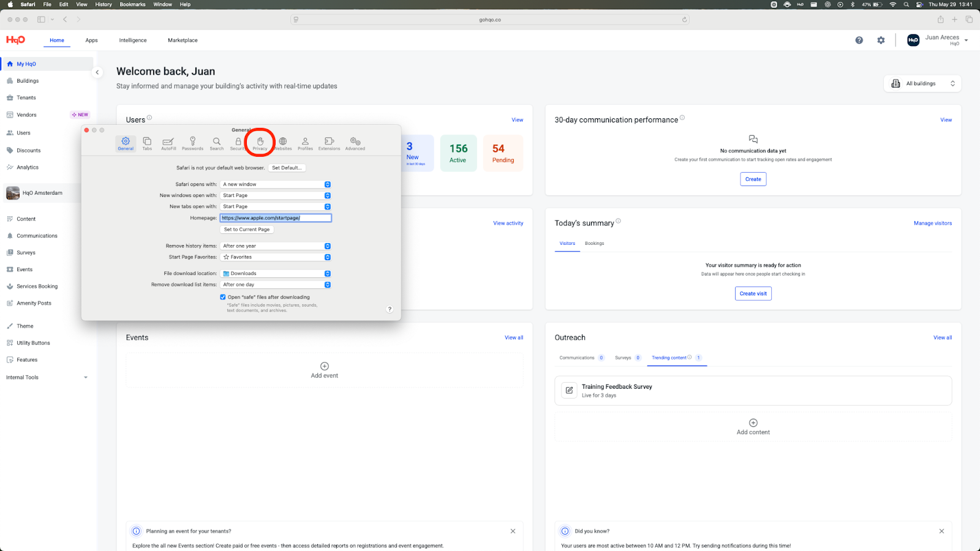Click the Homepage URL input field
This screenshot has height=551, width=980.
pyautogui.click(x=276, y=218)
